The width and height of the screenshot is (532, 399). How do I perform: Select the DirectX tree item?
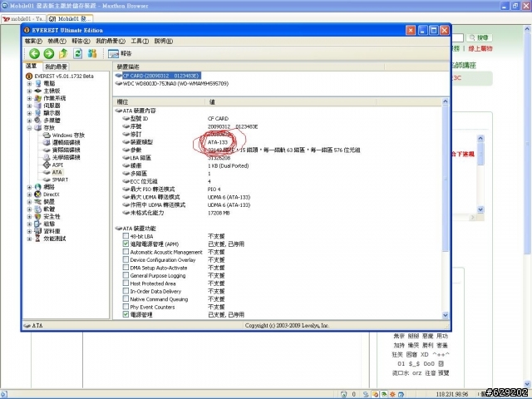click(52, 195)
